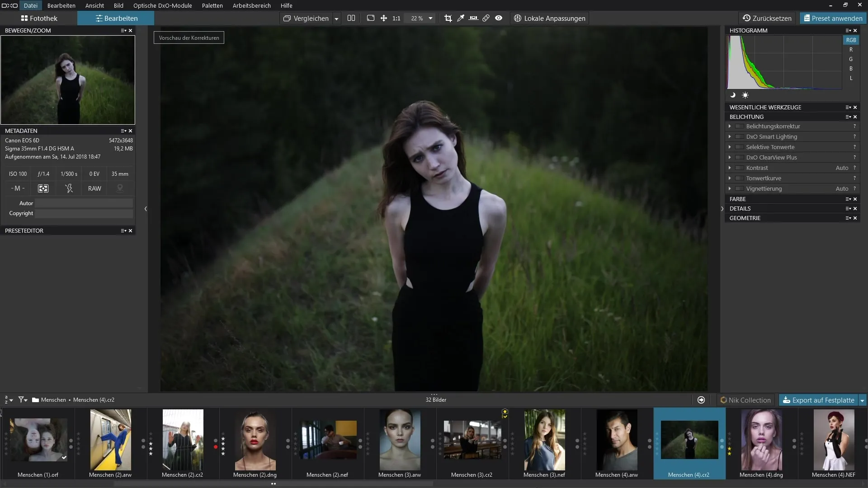
Task: Switch to side-by-side comparison view
Action: click(x=351, y=18)
